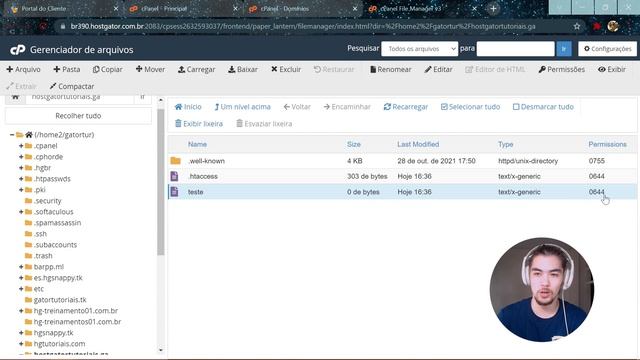
Task: Sort by Permissions column header
Action: 607,144
